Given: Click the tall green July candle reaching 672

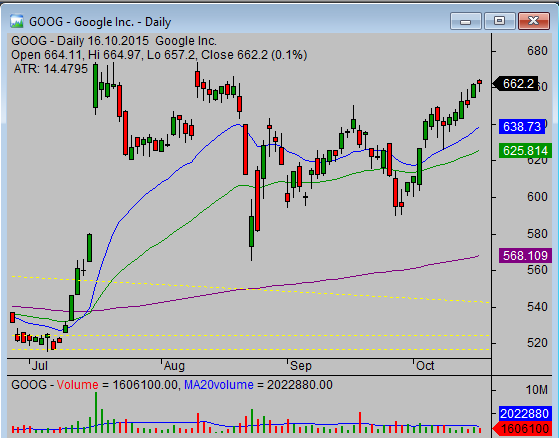Looking at the screenshot, I should [95, 86].
